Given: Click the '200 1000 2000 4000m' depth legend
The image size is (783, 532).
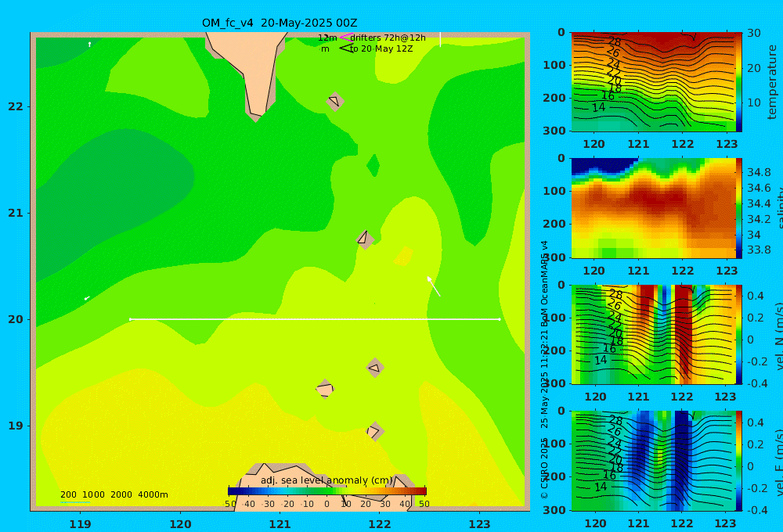Looking at the screenshot, I should click(x=114, y=494).
